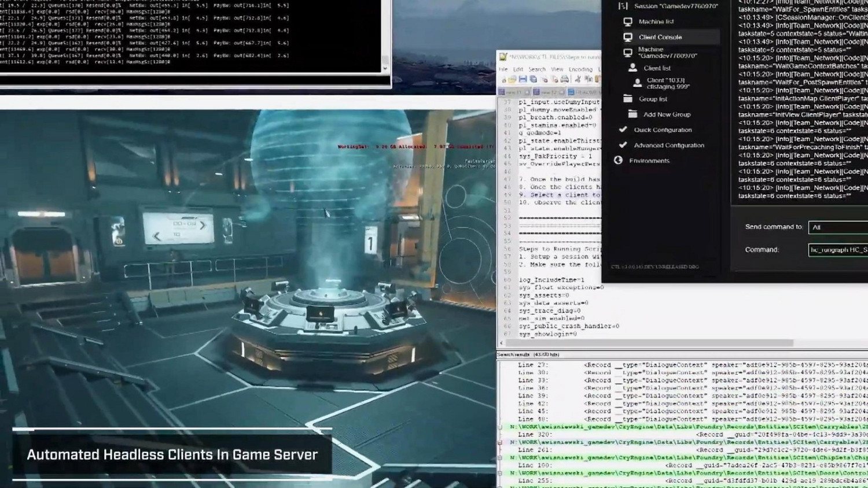Click the editor's horizontal scrollbar

click(648, 343)
